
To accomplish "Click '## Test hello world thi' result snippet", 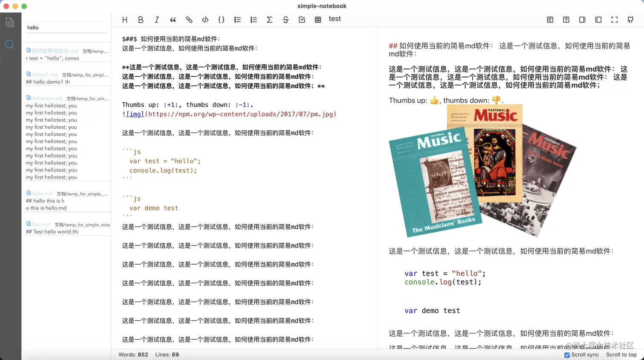I will (52, 232).
